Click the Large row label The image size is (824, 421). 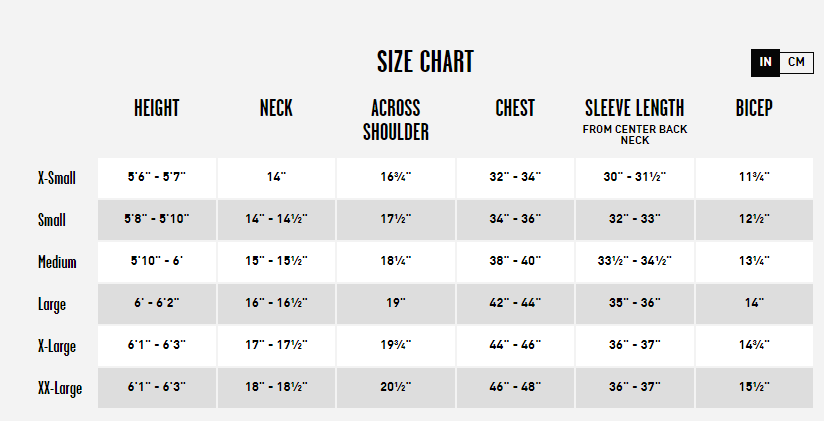[x=52, y=304]
